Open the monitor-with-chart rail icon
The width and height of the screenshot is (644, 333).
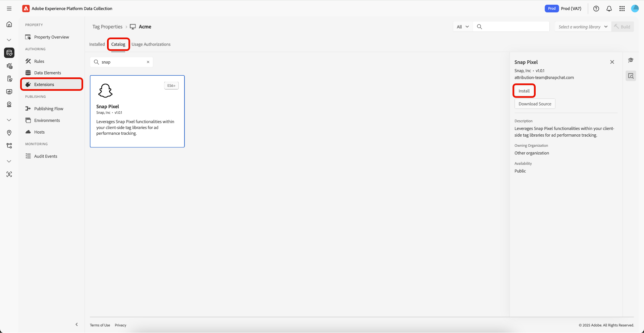(9, 92)
